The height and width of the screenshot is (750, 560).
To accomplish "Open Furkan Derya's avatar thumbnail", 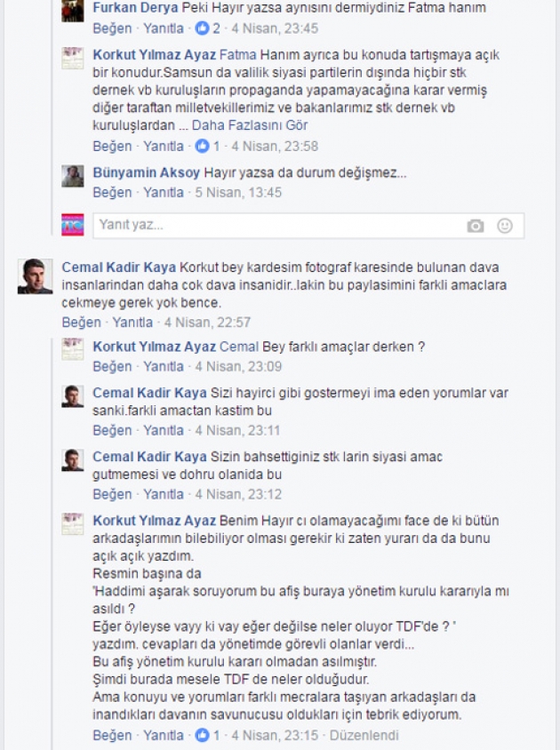I will tap(73, 11).
